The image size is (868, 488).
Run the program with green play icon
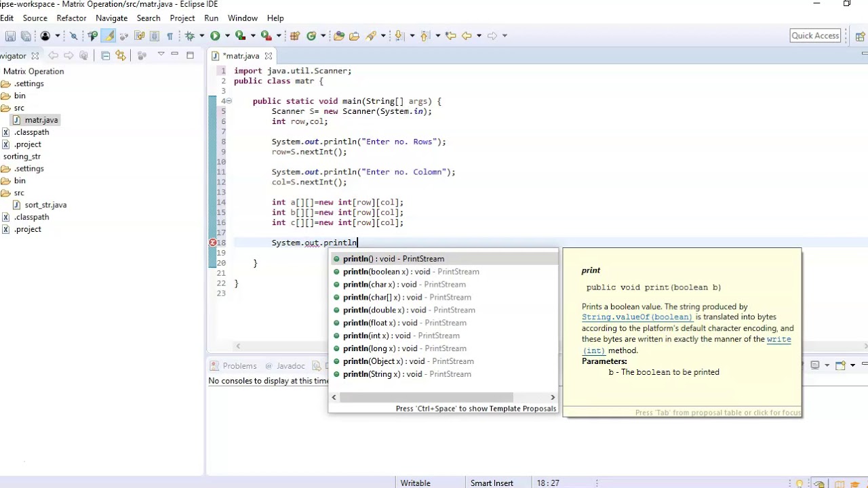(215, 36)
